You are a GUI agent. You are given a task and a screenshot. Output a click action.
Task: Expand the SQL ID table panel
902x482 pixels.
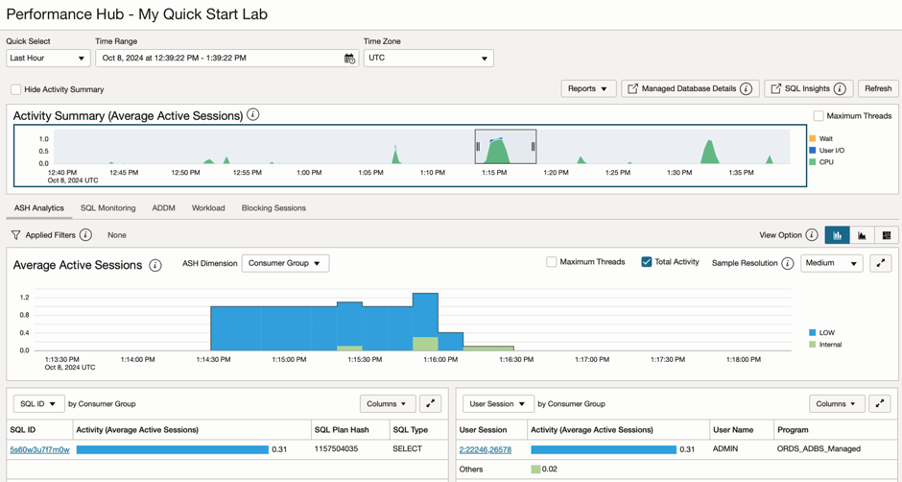pos(430,404)
